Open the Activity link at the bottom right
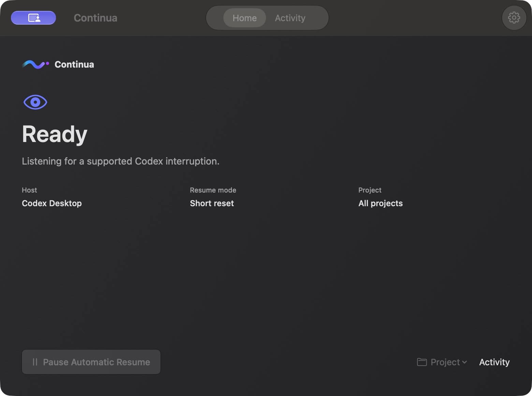This screenshot has width=532, height=396. [x=494, y=362]
